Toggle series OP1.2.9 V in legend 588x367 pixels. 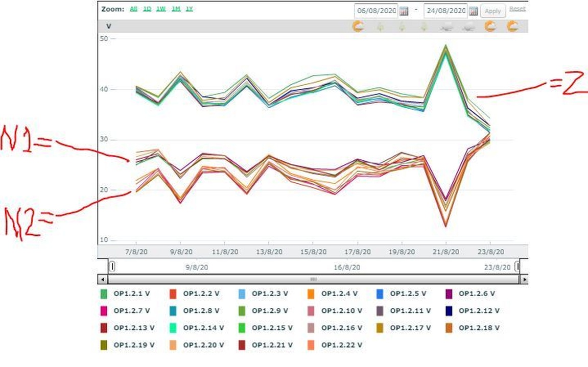tap(264, 311)
